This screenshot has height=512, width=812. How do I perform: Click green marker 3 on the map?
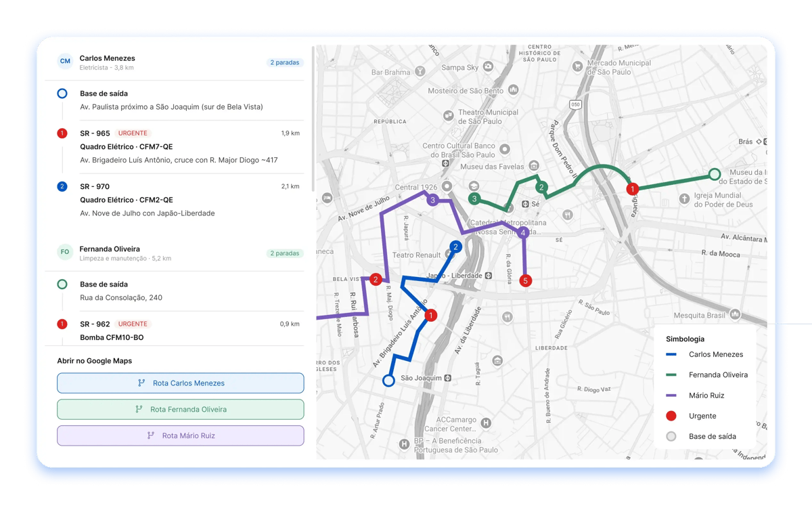point(474,199)
